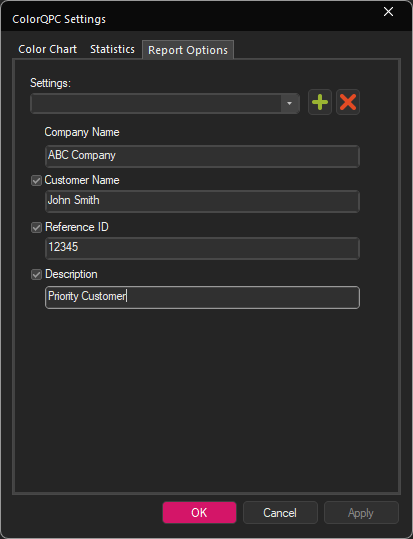Confirm with the pink OK button
Image resolution: width=413 pixels, height=539 pixels.
click(x=199, y=513)
